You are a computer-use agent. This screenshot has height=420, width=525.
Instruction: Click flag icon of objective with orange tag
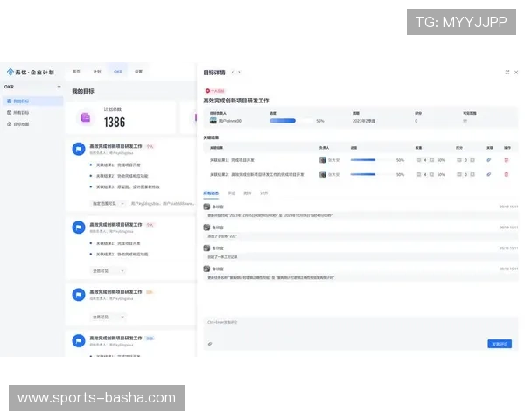79,295
